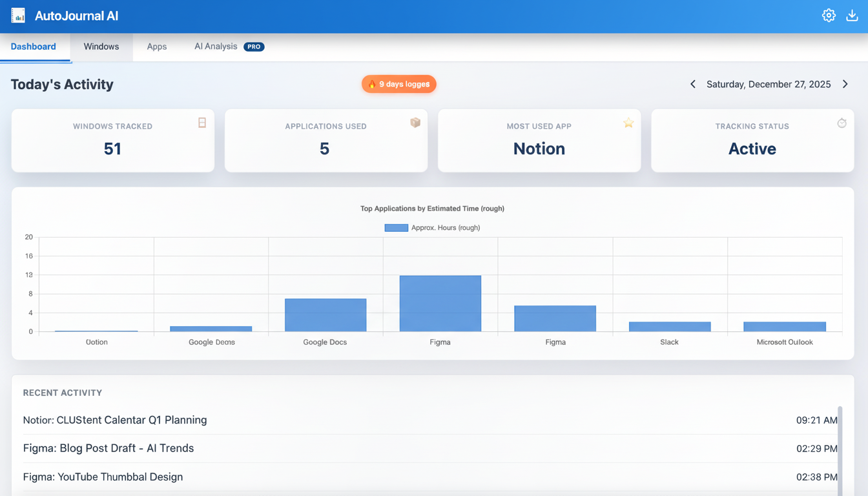Viewport: 868px width, 496px height.
Task: Open the 'Figma: Blog Post Draft - AI Trends' entry
Action: pos(108,448)
